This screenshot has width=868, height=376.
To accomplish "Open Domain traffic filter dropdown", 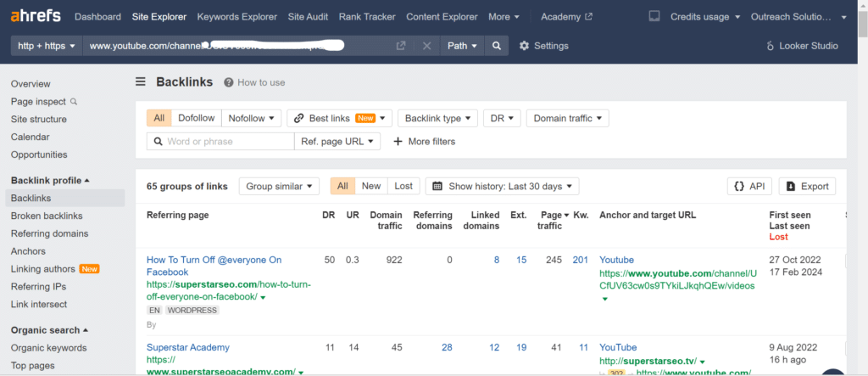I will (x=567, y=118).
